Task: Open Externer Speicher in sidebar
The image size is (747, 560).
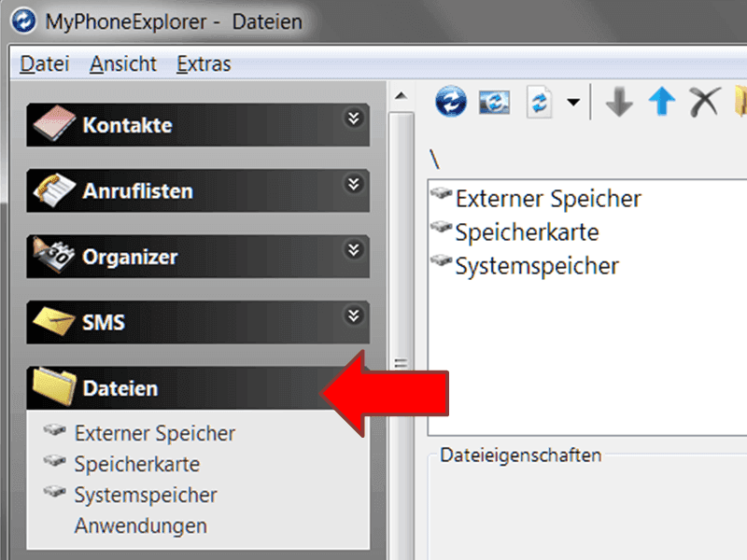Action: 155,433
